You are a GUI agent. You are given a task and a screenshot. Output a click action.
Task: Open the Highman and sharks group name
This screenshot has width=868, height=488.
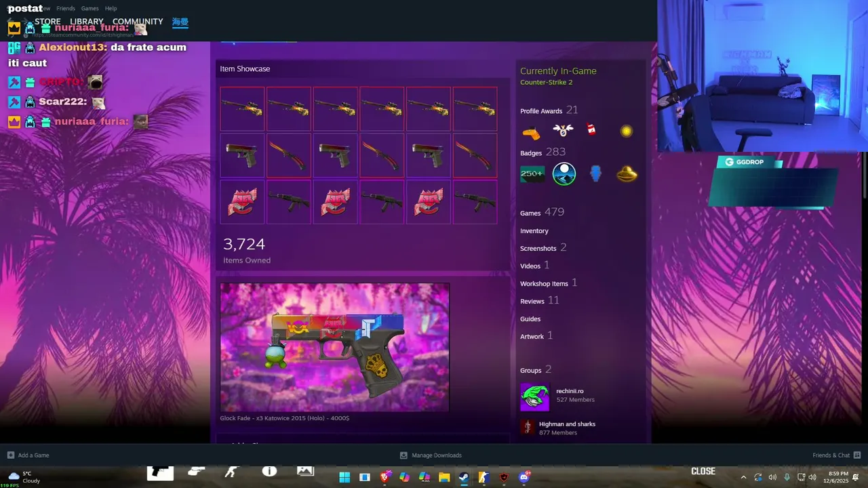(567, 424)
